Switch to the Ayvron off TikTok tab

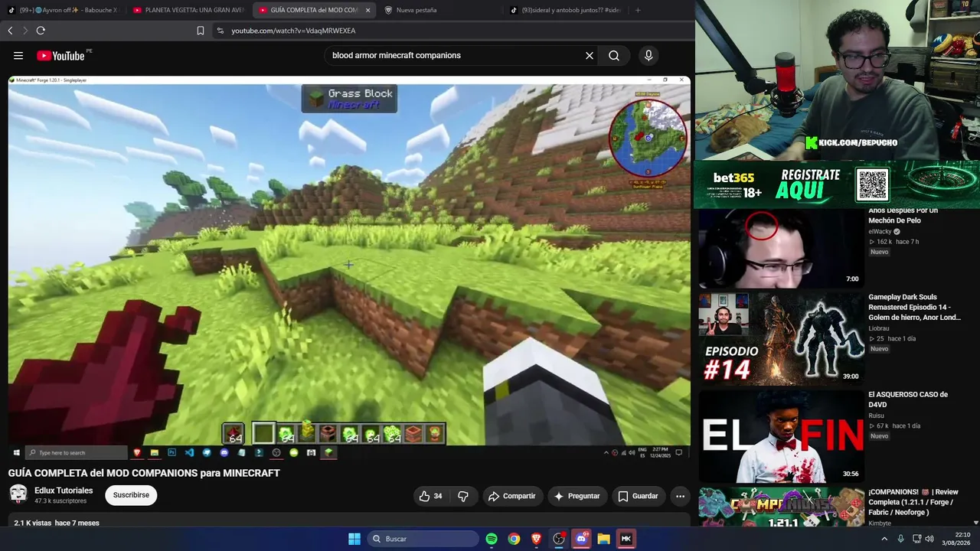click(63, 10)
